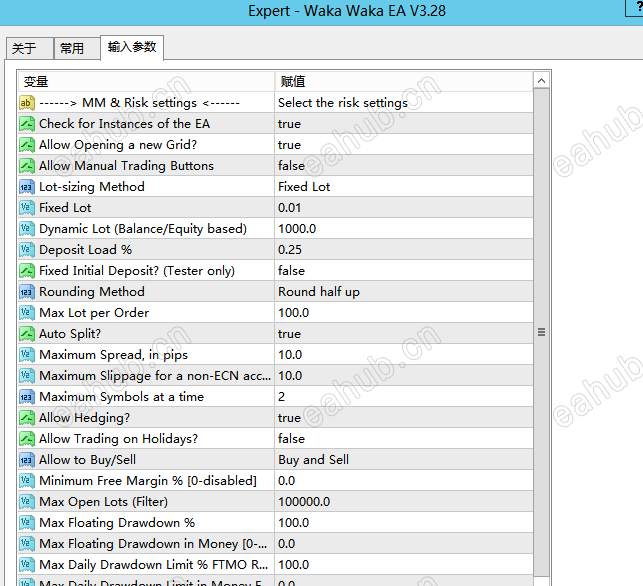Click the double icon of Fixed Lot row
The width and height of the screenshot is (643, 586).
click(x=27, y=208)
